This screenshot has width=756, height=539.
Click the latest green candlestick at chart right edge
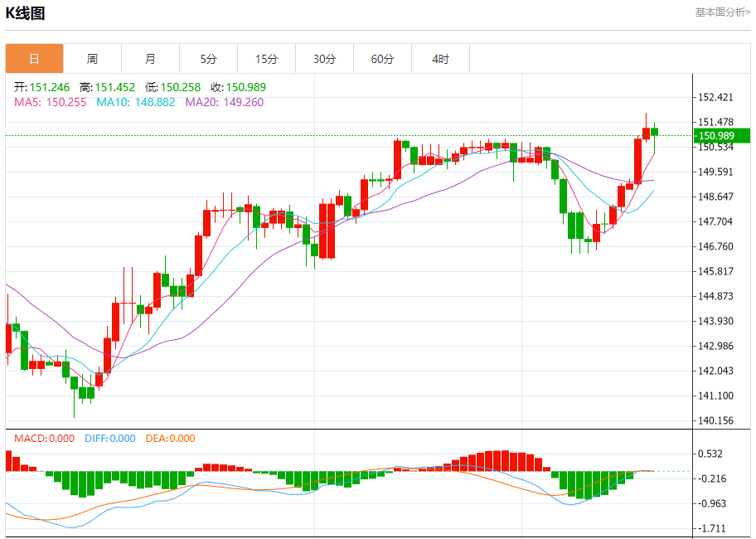(654, 138)
